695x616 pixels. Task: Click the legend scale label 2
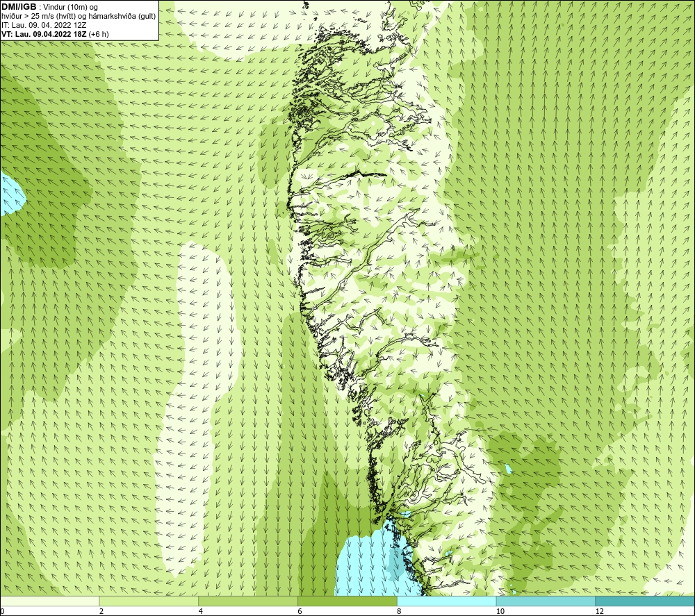pos(101,611)
